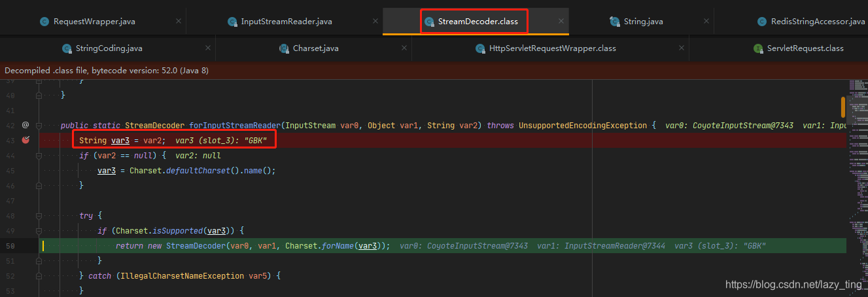Click line number 45 in the gutter

(x=9, y=171)
